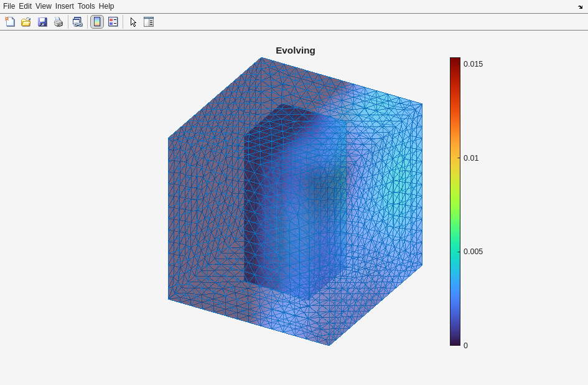Click the 0.015 colorbar tick label
This screenshot has height=385, width=588.
click(x=473, y=64)
